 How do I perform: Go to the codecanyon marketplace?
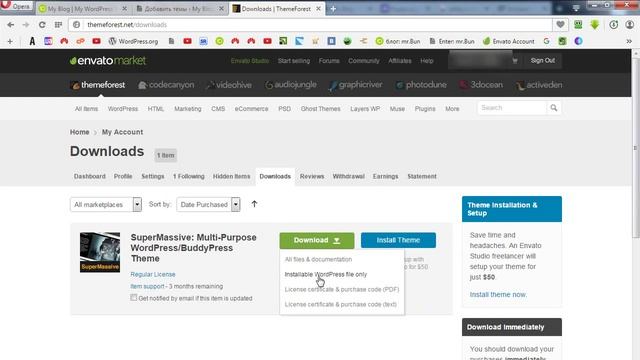pyautogui.click(x=166, y=85)
